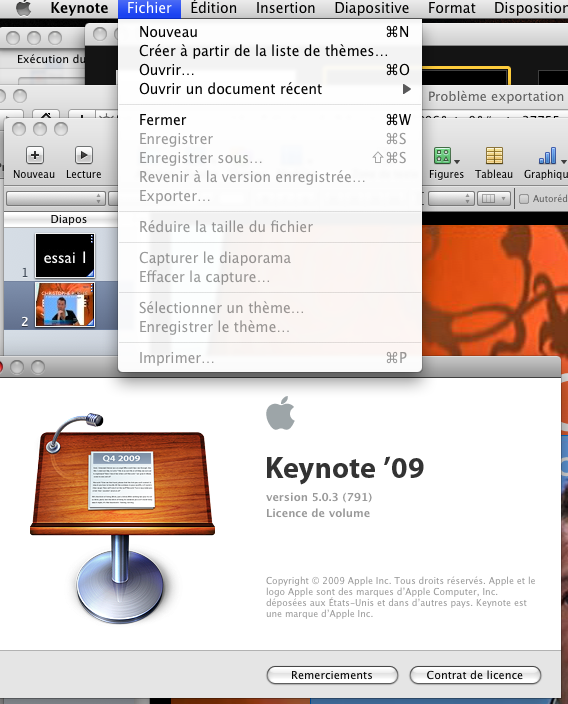The image size is (568, 704).
Task: Open the Contrat de licence button
Action: [x=475, y=675]
